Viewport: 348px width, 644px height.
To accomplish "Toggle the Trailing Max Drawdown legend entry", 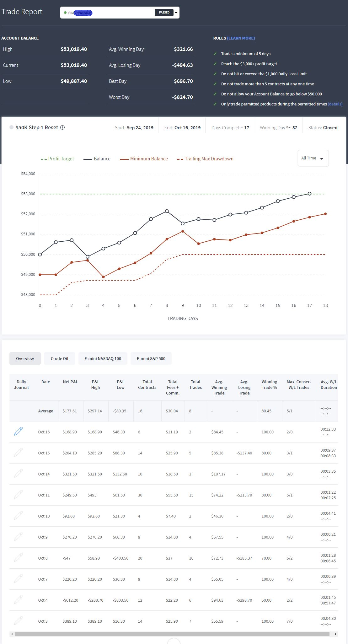I will click(205, 159).
